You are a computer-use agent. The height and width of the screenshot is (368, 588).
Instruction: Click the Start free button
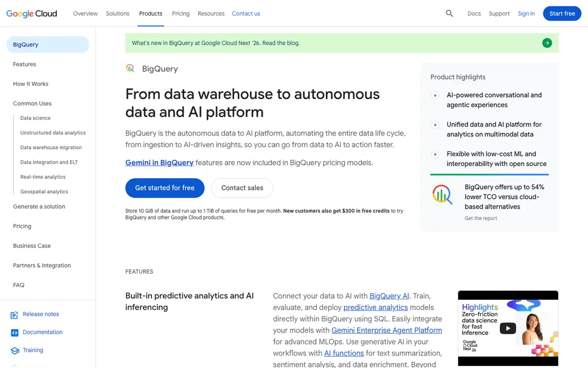click(562, 14)
